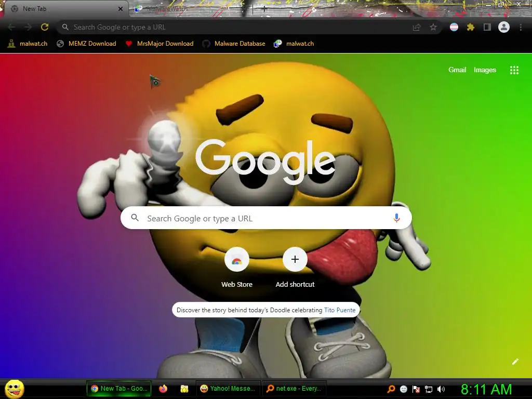Open the volume speaker tray icon
The image size is (532, 399).
click(x=441, y=389)
